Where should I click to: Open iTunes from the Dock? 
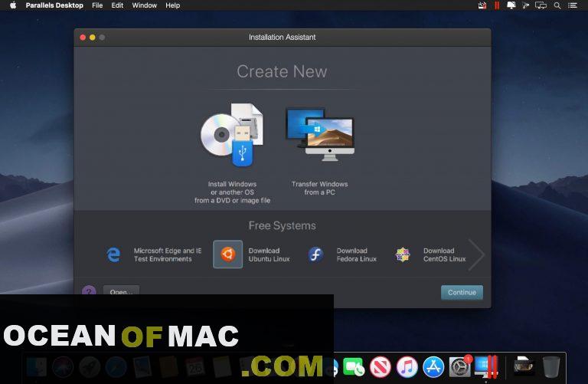407,366
